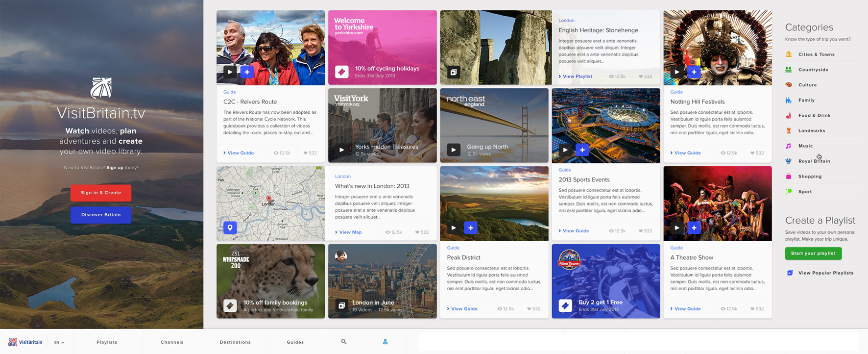868x354 pixels.
Task: Play the Notting Hill Festivals video
Action: (x=677, y=72)
